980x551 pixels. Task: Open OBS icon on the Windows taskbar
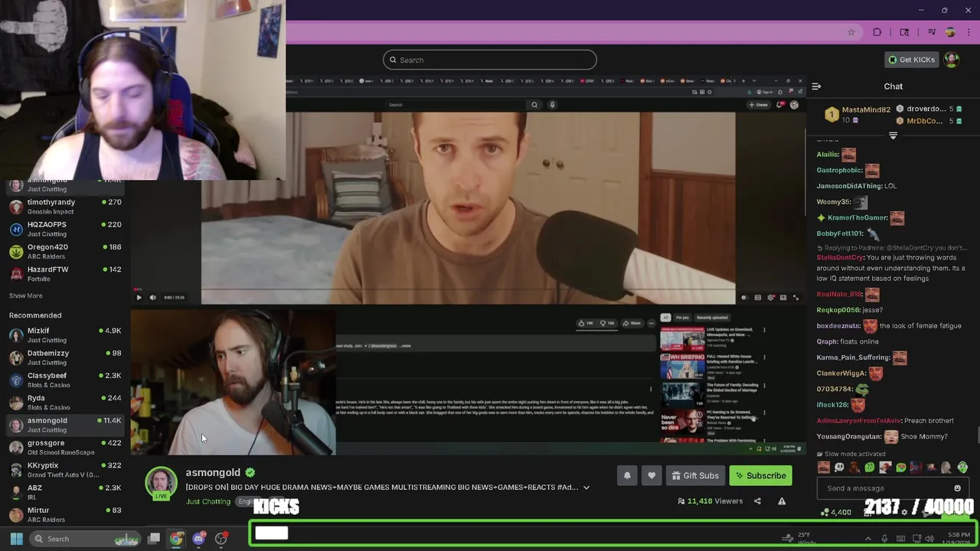221,539
